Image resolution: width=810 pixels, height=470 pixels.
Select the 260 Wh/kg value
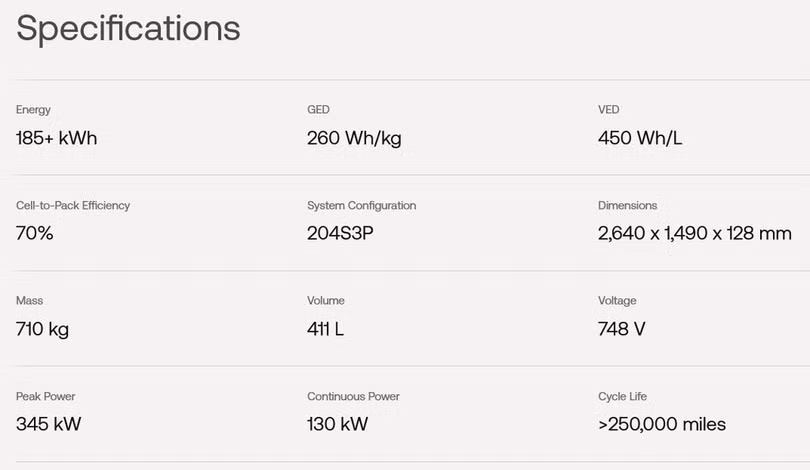click(x=354, y=138)
